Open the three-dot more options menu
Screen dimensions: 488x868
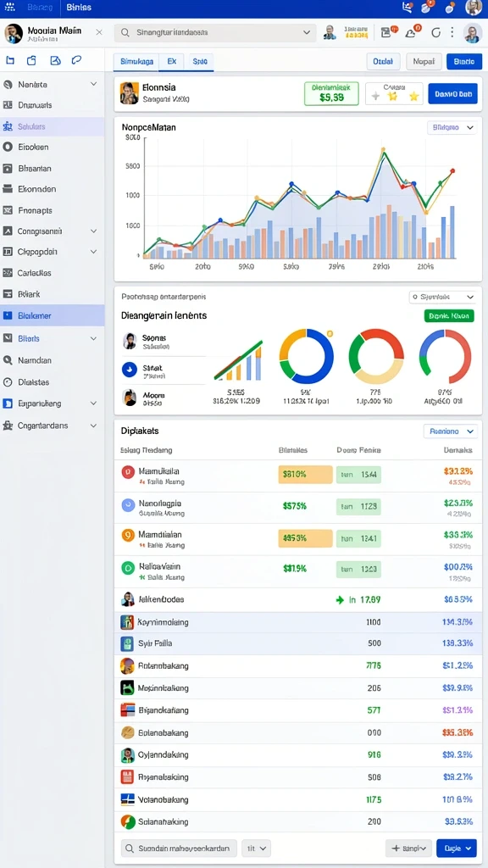pyautogui.click(x=452, y=33)
